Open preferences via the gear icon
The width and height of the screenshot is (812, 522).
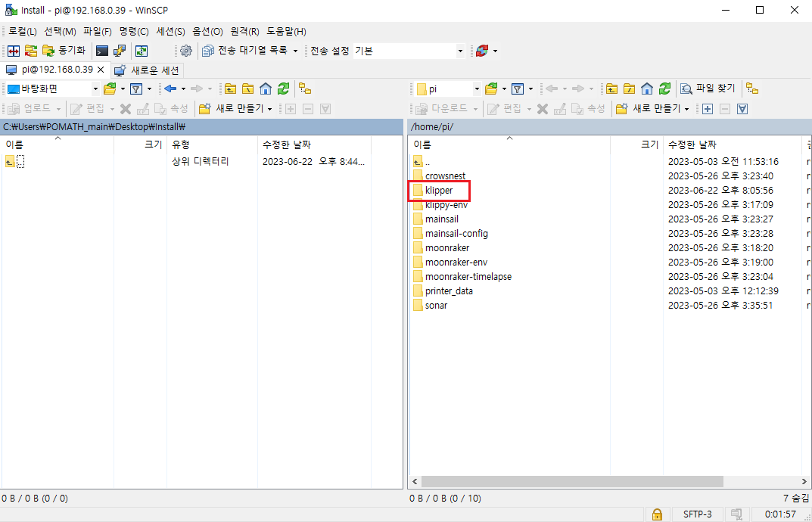[x=186, y=51]
